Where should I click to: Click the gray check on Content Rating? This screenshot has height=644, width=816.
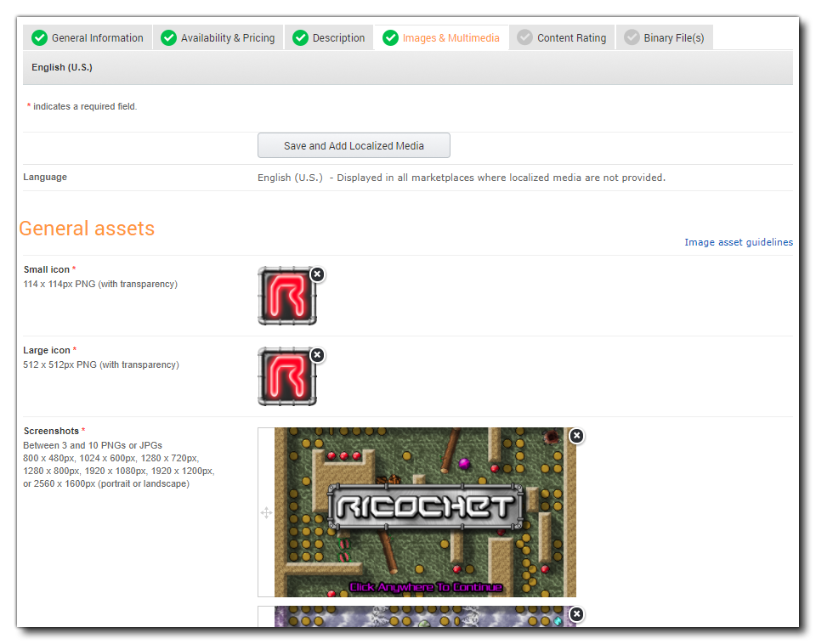524,37
